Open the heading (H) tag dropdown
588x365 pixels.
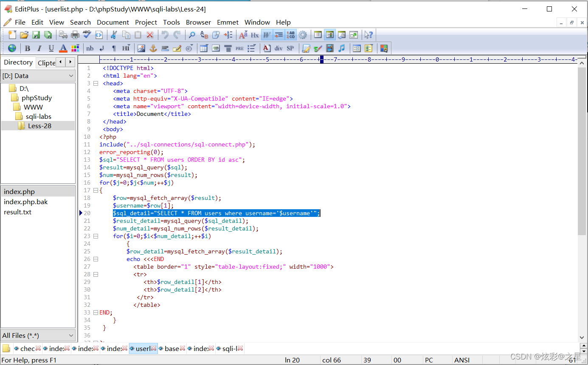[126, 48]
